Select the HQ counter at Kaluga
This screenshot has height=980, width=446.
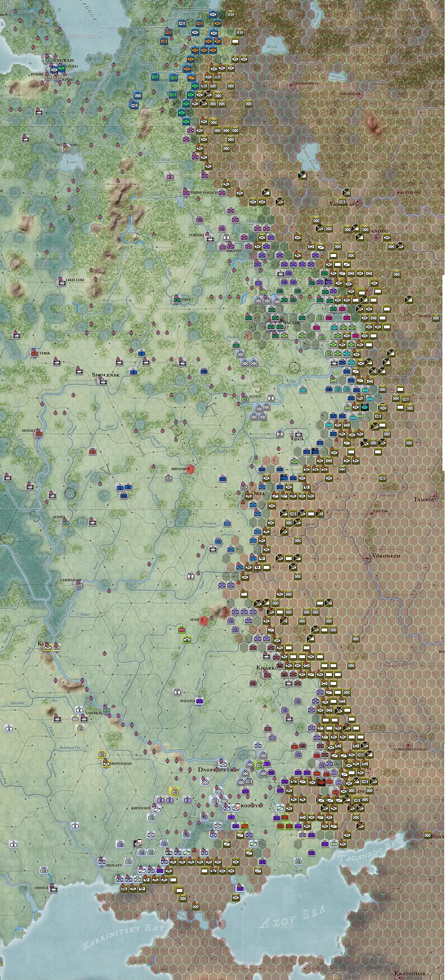click(x=244, y=398)
